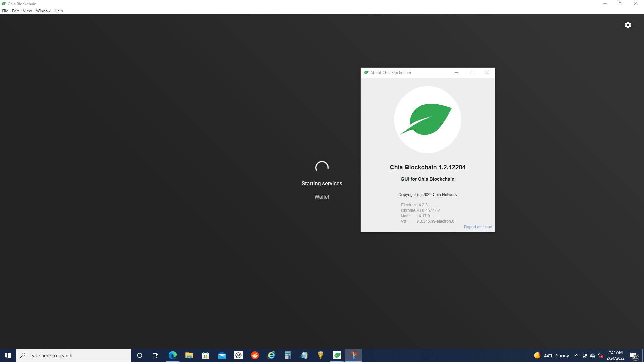644x362 pixels.
Task: Click the Chrome 93.0.4577.82 version line
Action: (x=420, y=210)
